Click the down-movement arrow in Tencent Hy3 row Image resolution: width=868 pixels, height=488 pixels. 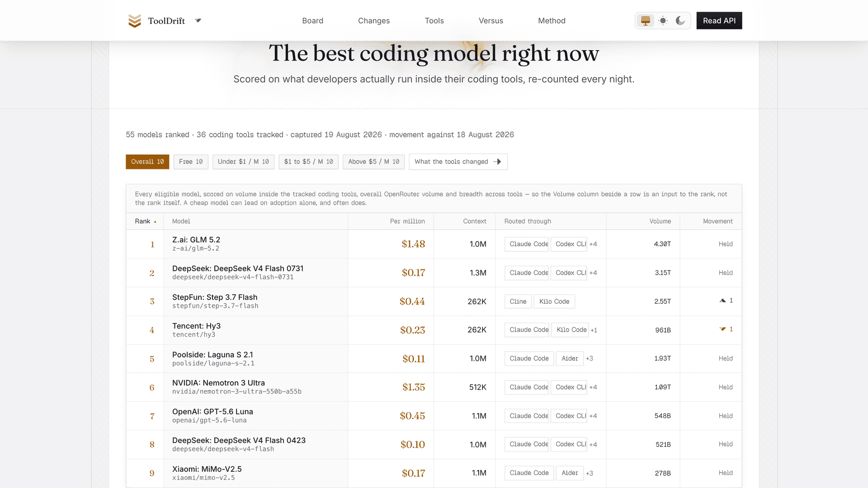722,329
